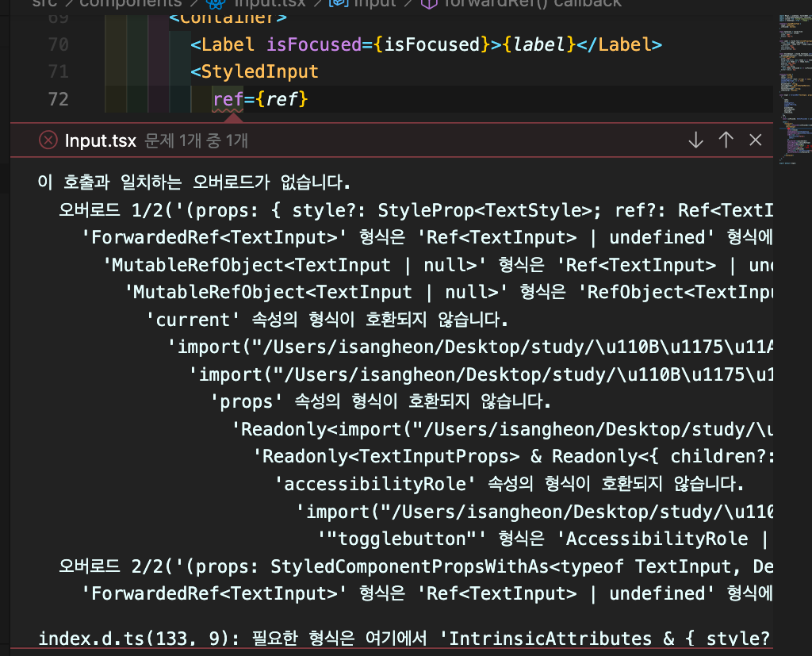
Task: Go to previous problem with up arrow
Action: click(726, 140)
